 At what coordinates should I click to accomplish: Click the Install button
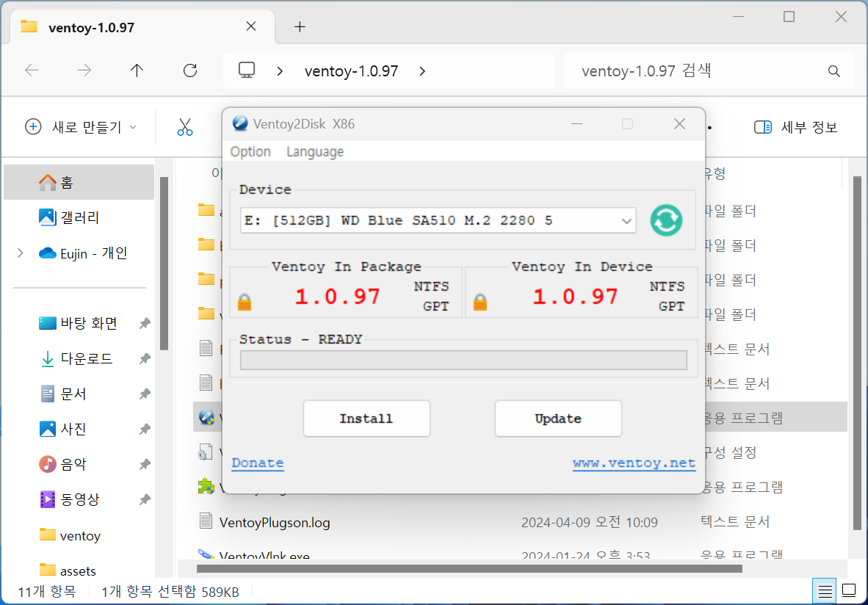366,418
